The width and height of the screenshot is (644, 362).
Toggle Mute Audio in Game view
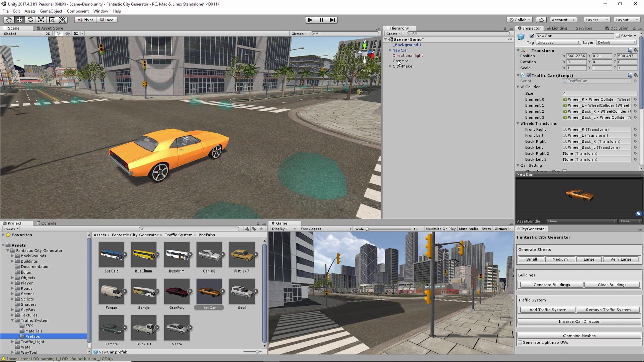click(x=468, y=229)
